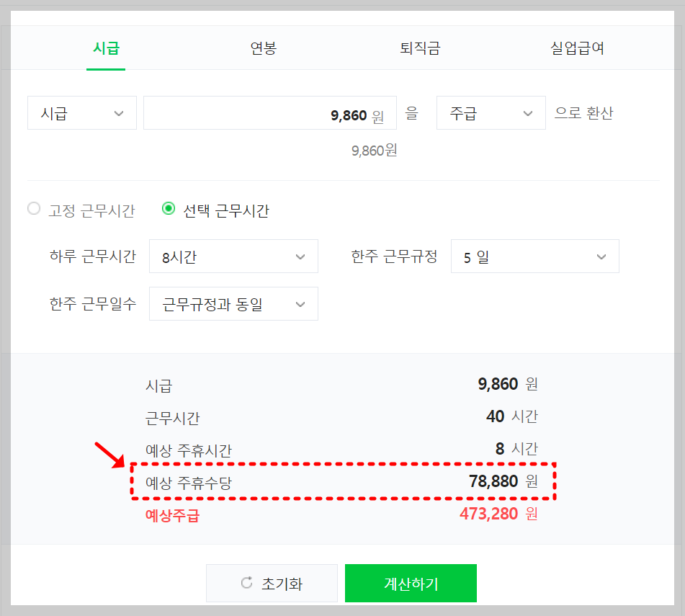The height and width of the screenshot is (616, 685).
Task: Click the chevron icon on 한주 근무일수 field
Action: tap(300, 303)
